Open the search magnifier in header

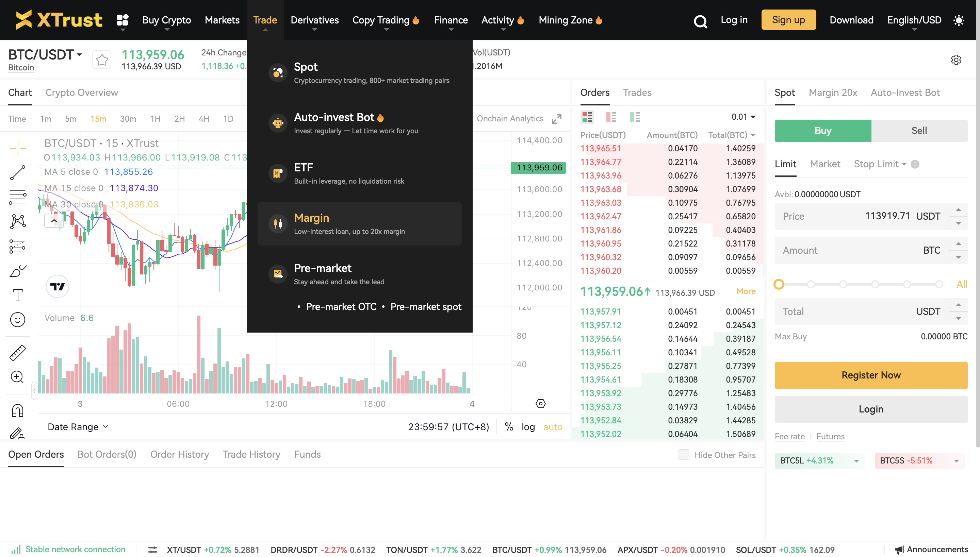tap(700, 21)
